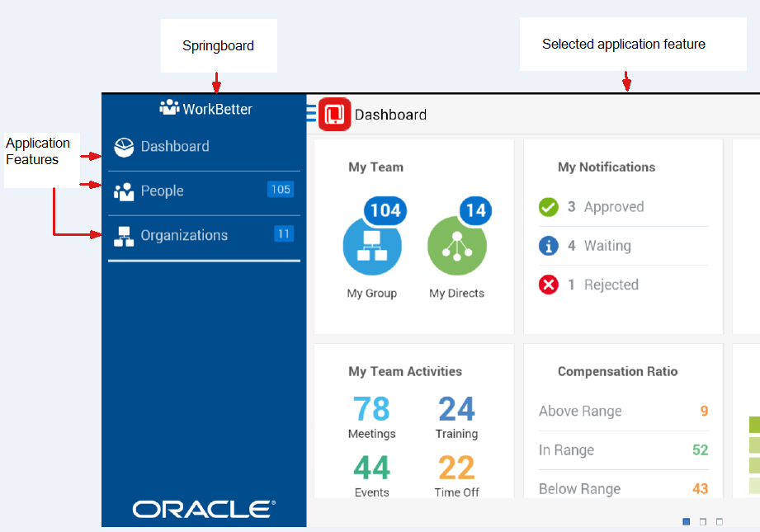Click the My Group label
The width and height of the screenshot is (760, 532).
coord(372,293)
